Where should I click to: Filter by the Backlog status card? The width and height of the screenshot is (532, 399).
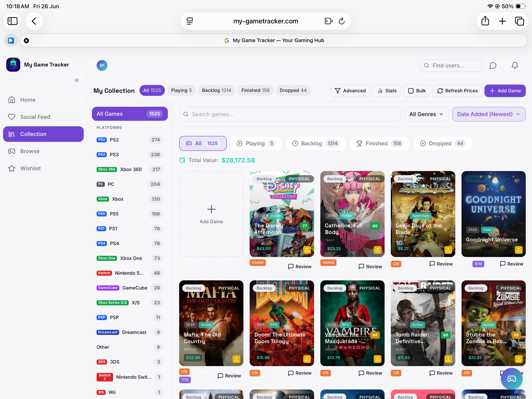(x=316, y=143)
